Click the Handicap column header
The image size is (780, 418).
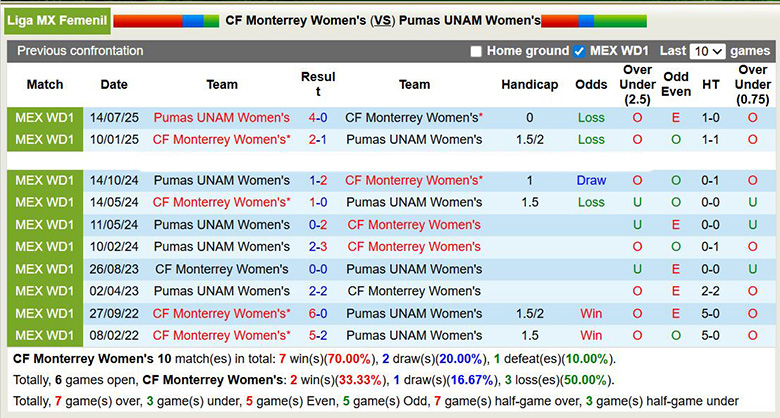click(530, 85)
